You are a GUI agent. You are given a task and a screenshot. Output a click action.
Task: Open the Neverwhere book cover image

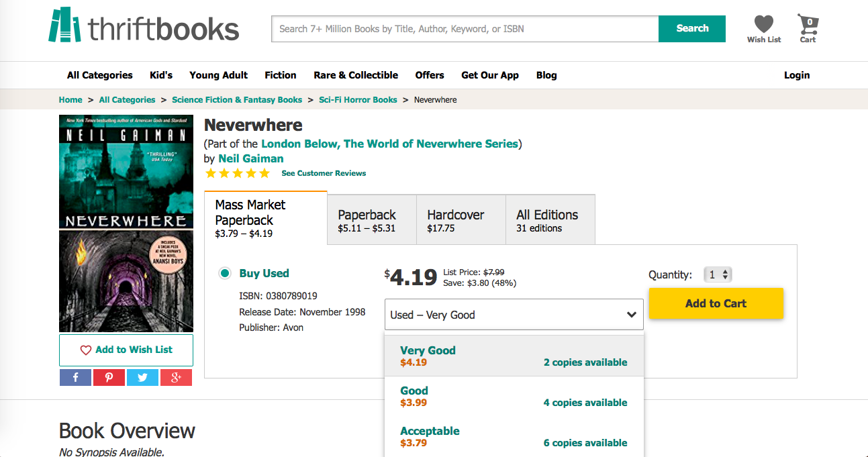click(126, 223)
